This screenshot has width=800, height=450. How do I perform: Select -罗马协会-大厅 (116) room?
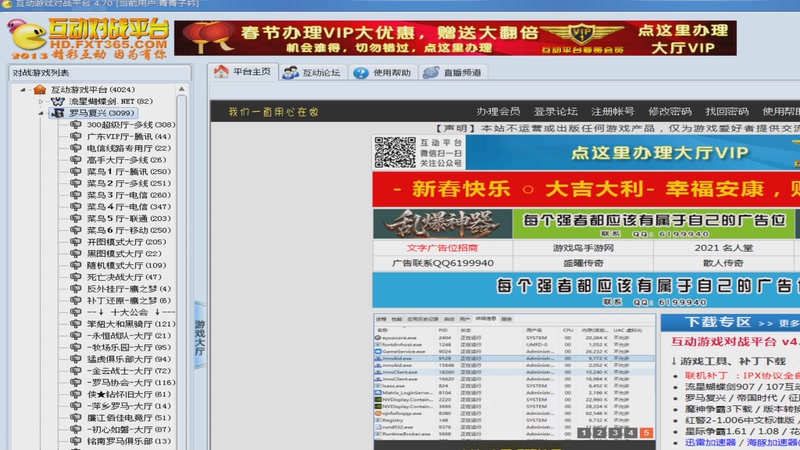click(131, 383)
